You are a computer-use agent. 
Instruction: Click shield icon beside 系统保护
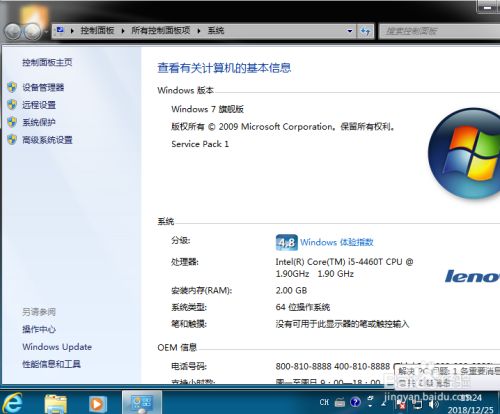click(x=12, y=122)
